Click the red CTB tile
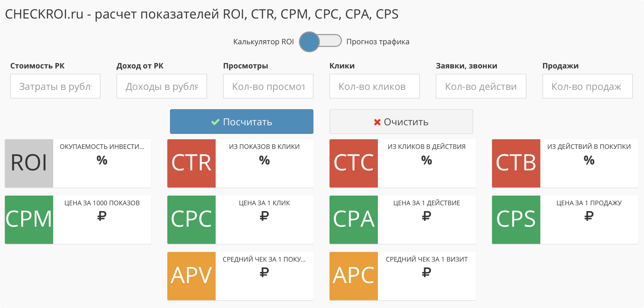This screenshot has width=644, height=308. point(516,163)
